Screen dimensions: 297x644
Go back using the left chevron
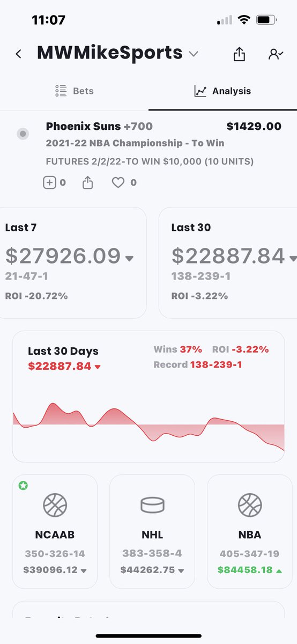[19, 54]
